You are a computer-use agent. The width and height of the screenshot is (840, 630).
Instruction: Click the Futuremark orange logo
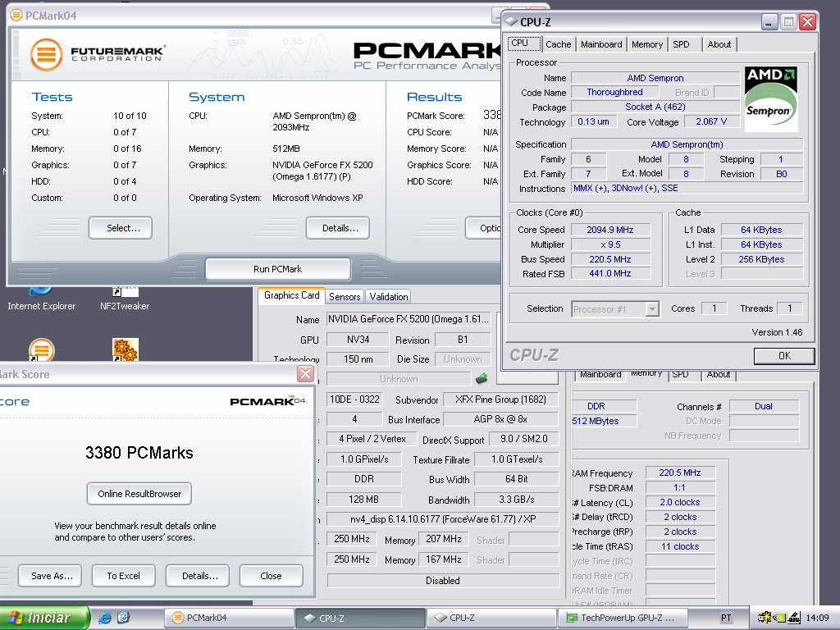(x=46, y=55)
